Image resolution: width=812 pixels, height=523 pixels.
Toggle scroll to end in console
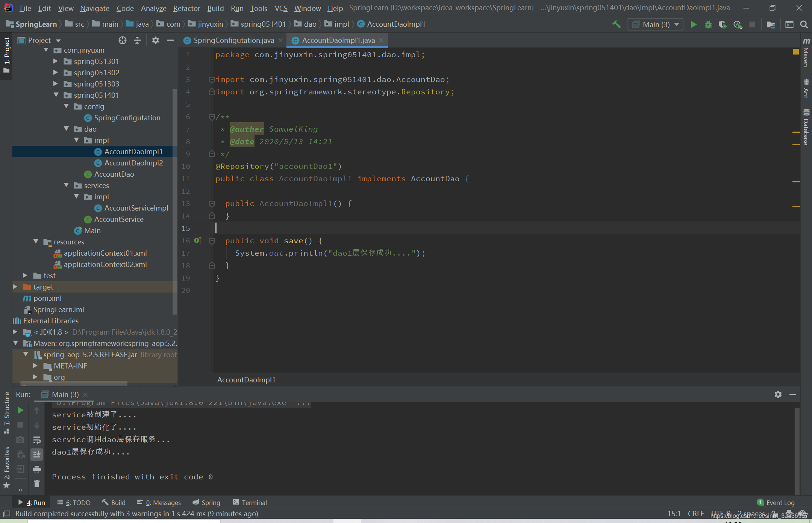coord(37,454)
